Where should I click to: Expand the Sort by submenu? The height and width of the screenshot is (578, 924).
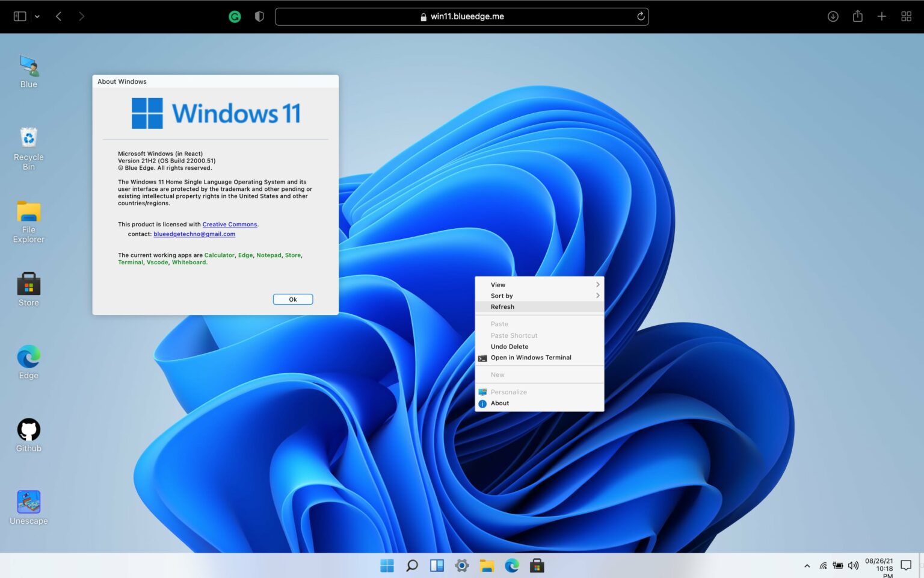(x=540, y=296)
